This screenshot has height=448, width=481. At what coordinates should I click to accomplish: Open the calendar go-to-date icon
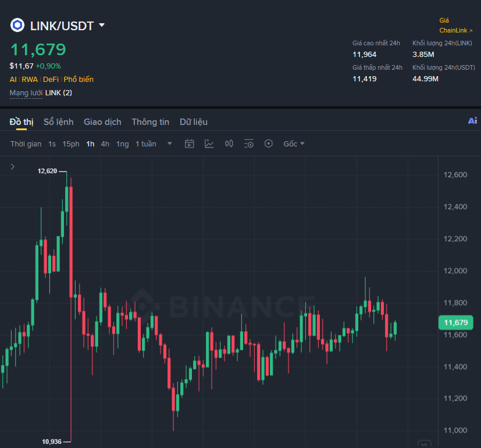tap(189, 144)
